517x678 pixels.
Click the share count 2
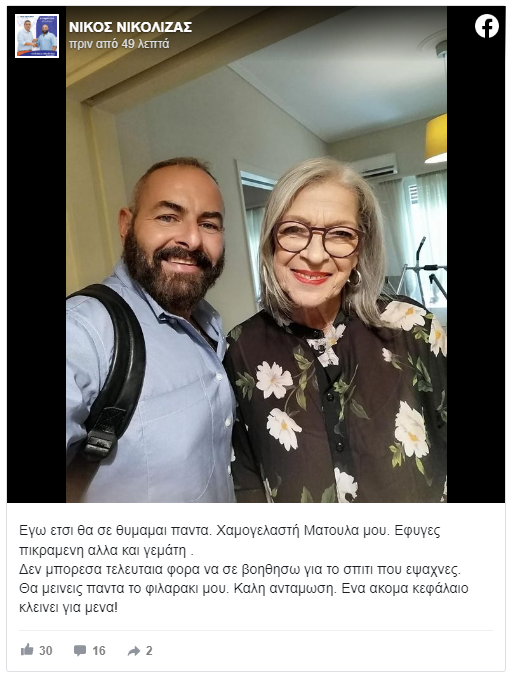click(x=149, y=650)
